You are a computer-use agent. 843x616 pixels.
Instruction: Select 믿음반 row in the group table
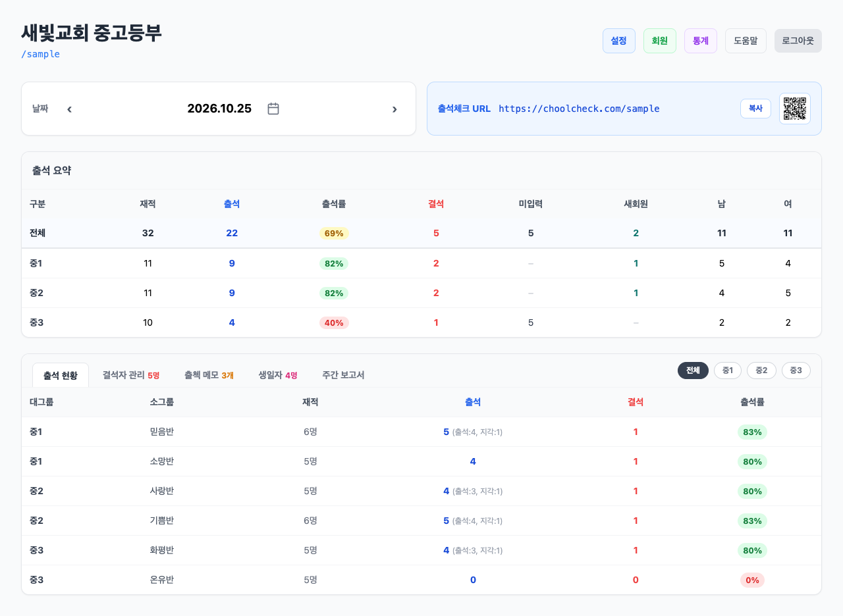tap(421, 432)
